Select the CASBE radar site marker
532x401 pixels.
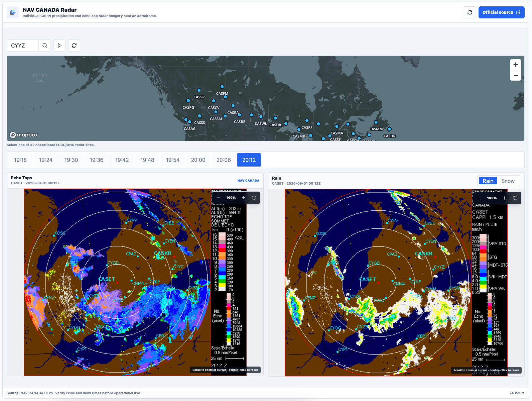240,115
